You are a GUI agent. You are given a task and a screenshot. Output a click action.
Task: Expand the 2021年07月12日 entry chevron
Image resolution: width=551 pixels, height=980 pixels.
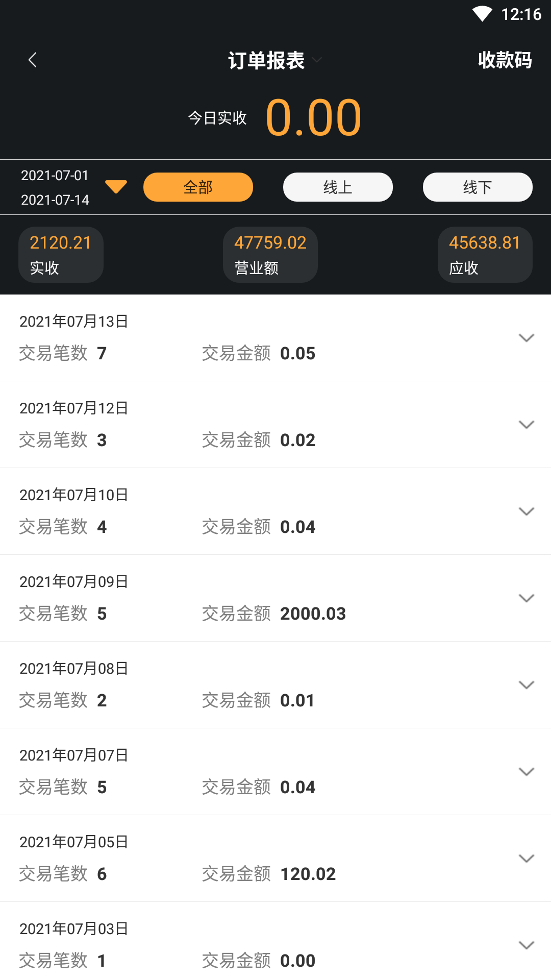point(526,425)
